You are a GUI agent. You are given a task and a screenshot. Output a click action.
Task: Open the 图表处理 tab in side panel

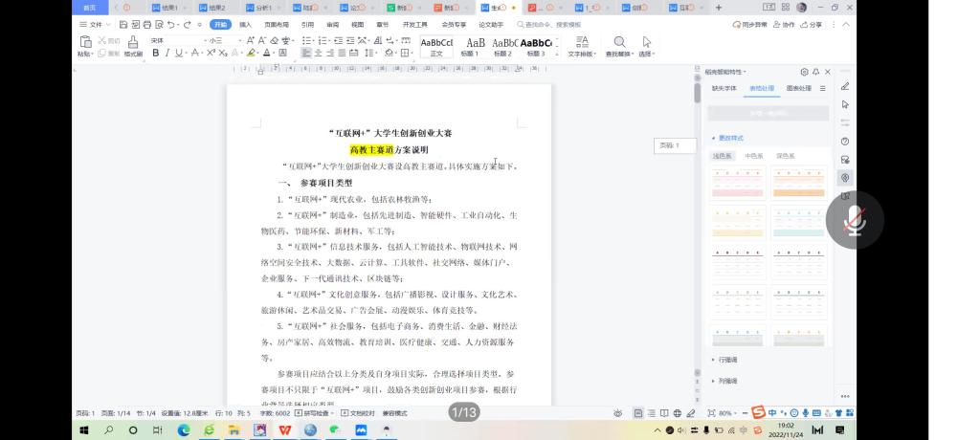click(798, 88)
